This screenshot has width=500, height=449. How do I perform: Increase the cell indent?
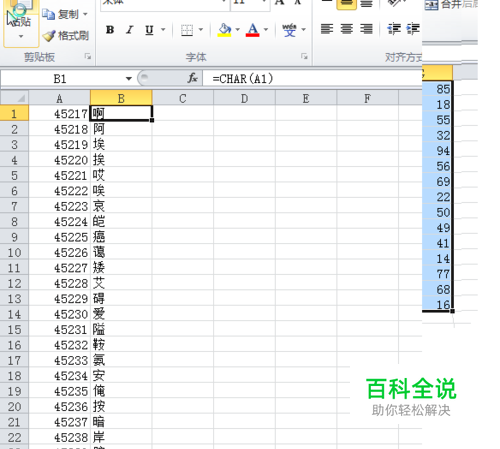click(x=413, y=29)
